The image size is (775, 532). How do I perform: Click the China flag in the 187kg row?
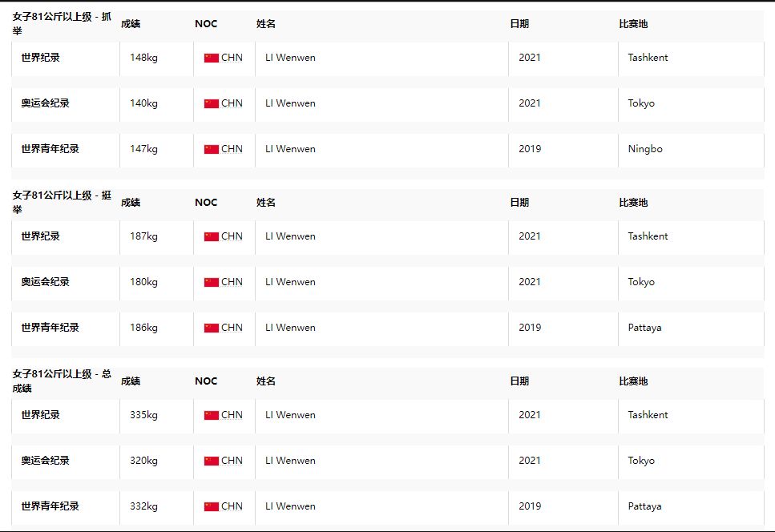[211, 236]
